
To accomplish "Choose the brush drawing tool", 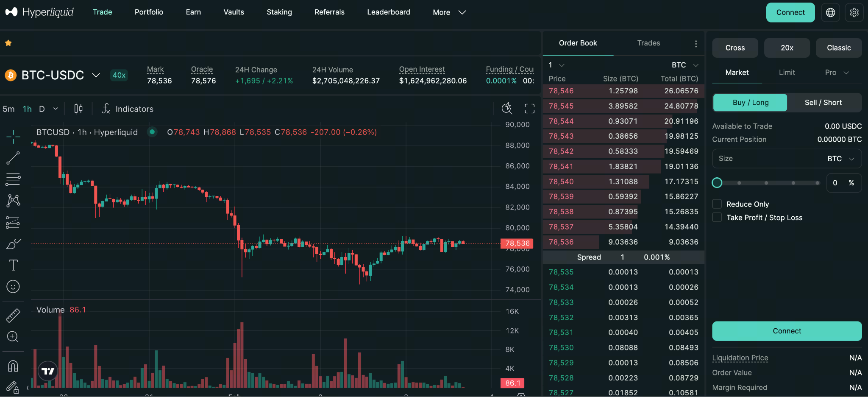I will point(13,243).
